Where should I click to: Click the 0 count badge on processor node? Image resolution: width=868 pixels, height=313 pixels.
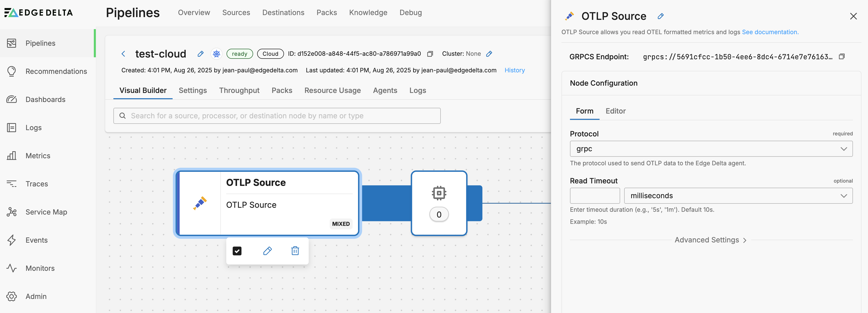click(x=439, y=214)
